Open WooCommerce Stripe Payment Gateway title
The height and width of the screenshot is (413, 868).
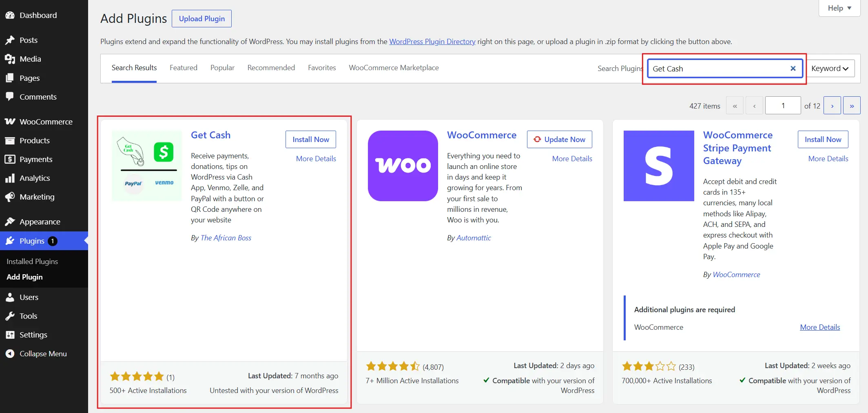737,148
